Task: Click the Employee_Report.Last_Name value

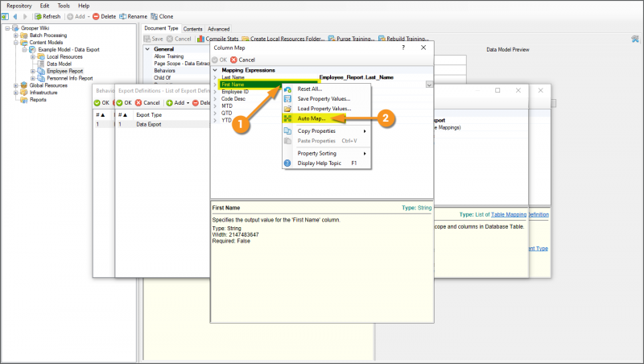Action: 357,77
